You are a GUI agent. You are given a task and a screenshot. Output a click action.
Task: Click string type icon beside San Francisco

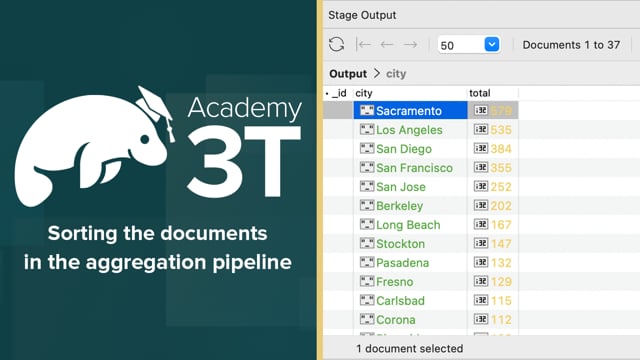pyautogui.click(x=367, y=167)
